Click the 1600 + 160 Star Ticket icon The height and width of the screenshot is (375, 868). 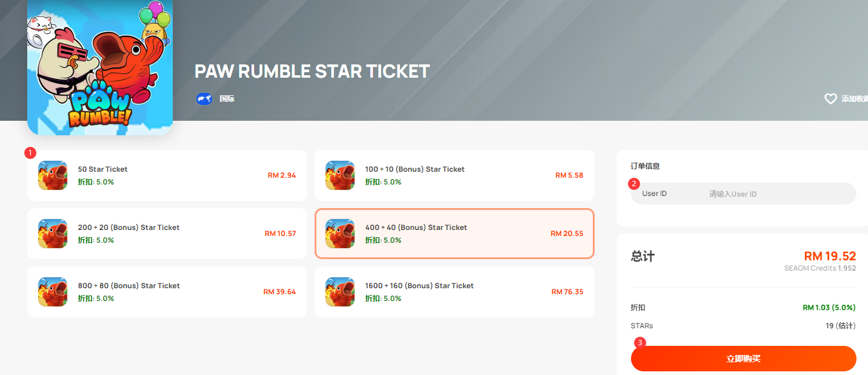point(340,292)
